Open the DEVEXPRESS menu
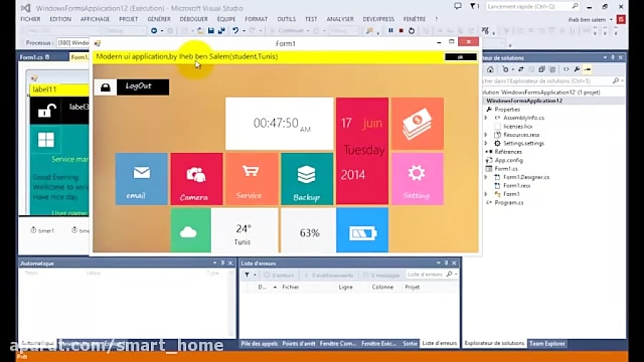This screenshot has width=644, height=362. point(379,19)
